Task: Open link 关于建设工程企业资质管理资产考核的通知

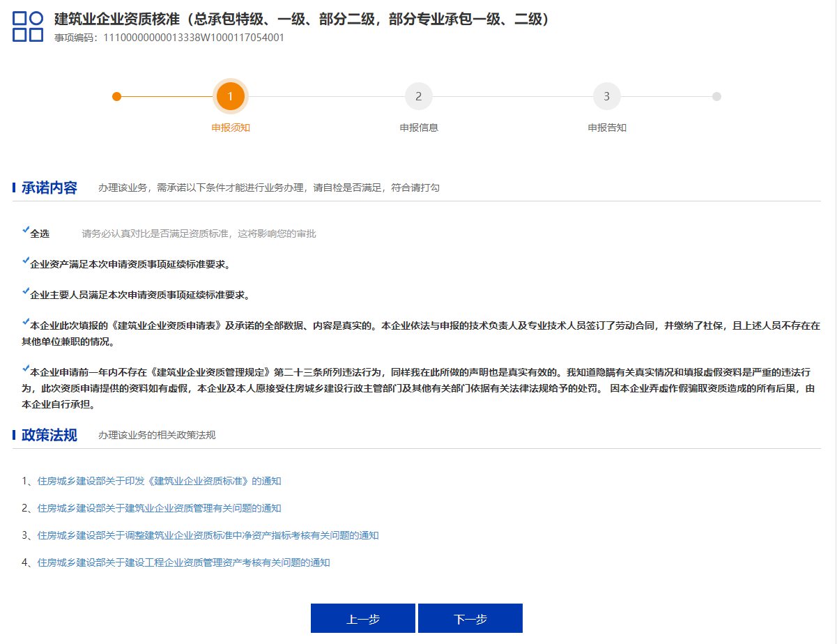Action: coord(183,562)
